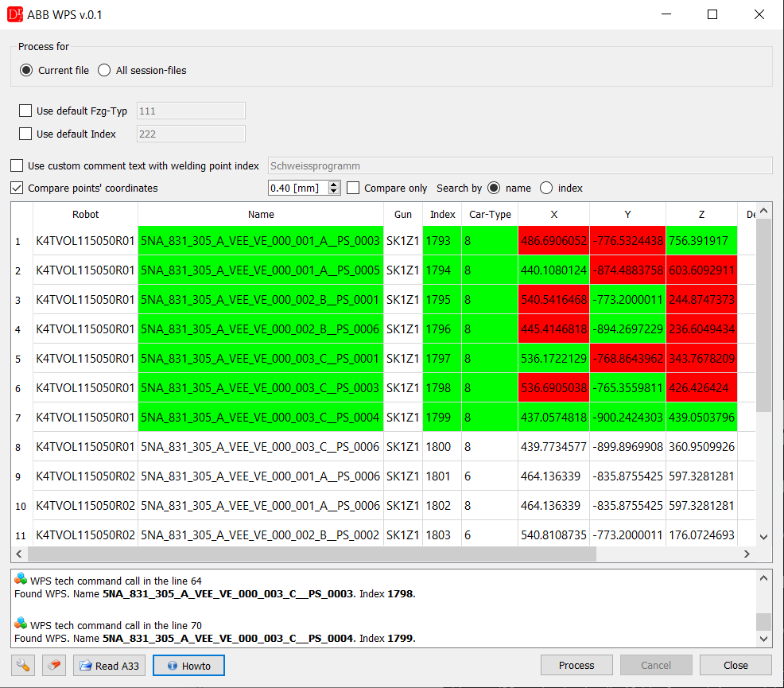Select name cell ending 002_B__PS_0001
Screen dimensions: 784x688
261,300
